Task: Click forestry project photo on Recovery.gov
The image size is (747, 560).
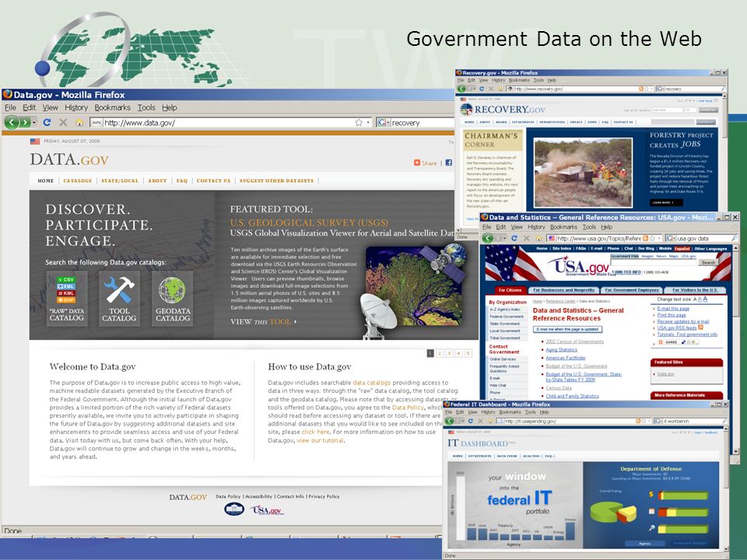Action: click(583, 173)
